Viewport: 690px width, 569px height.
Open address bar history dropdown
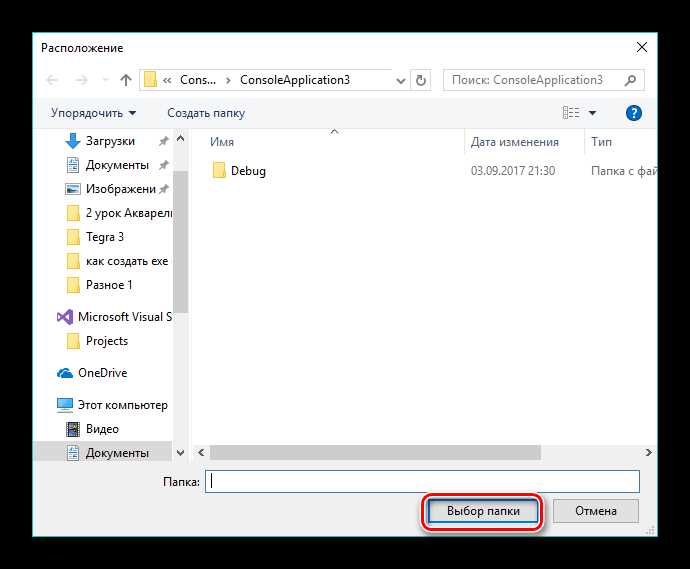click(401, 81)
